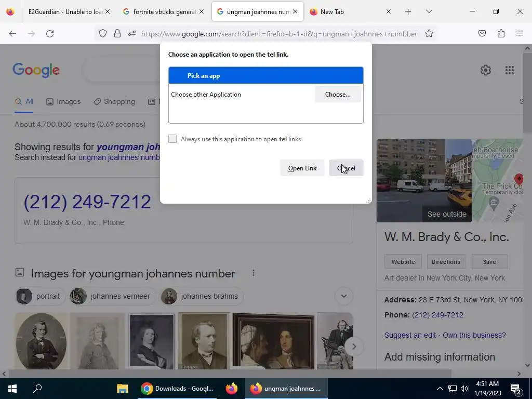The width and height of the screenshot is (532, 399).
Task: Click the knowledge panel phone number link
Action: coord(437,315)
